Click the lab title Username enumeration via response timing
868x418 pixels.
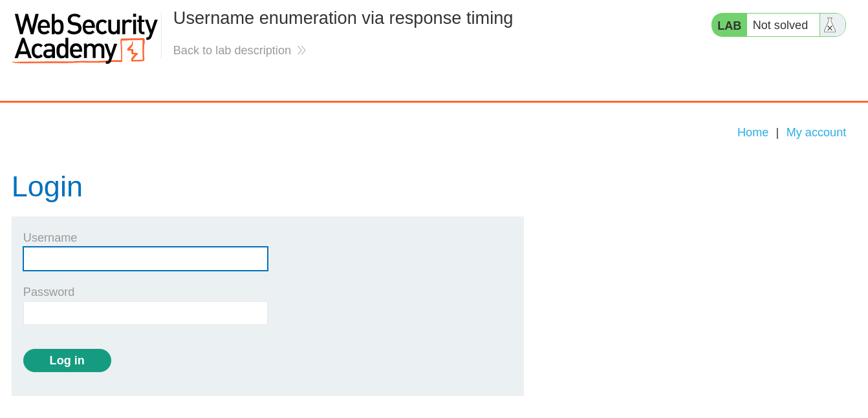coord(343,18)
